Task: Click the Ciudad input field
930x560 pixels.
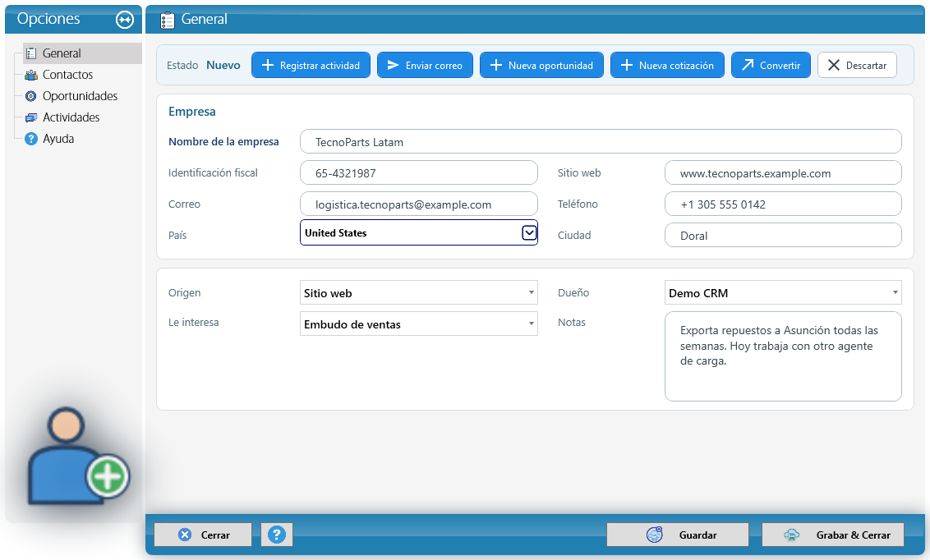Action: point(783,236)
